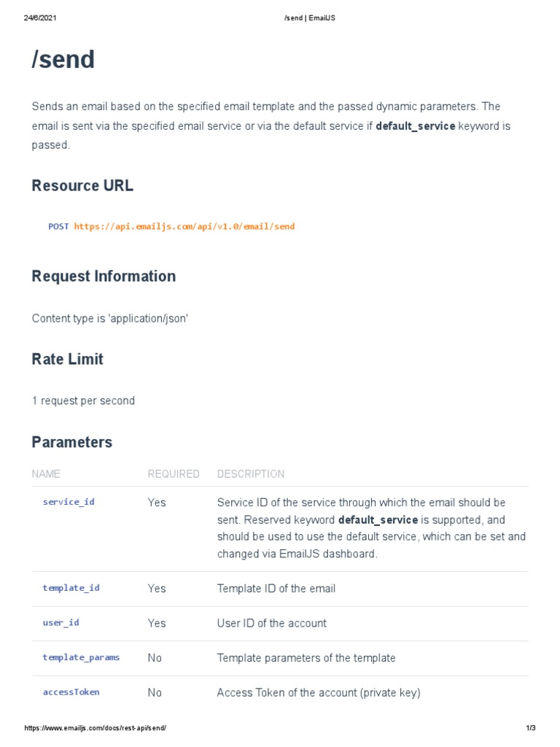Viewport: 560px width, 747px height.
Task: Click the POST method label
Action: coord(58,227)
